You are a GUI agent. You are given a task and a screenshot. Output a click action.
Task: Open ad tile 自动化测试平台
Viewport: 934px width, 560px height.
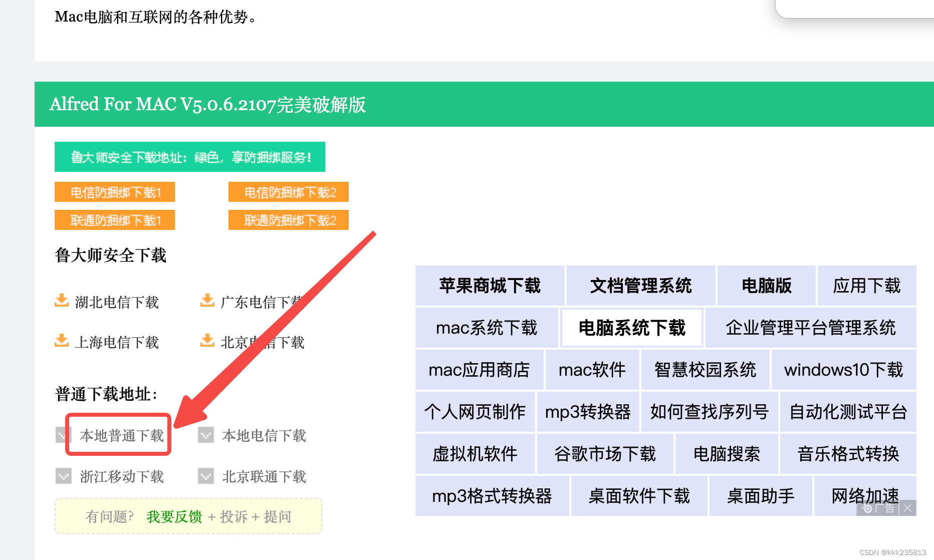click(x=848, y=412)
